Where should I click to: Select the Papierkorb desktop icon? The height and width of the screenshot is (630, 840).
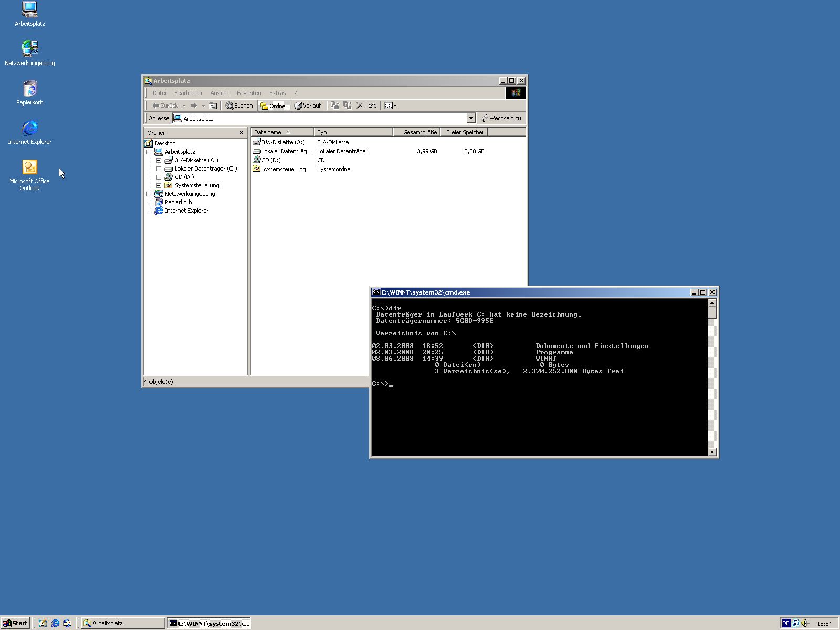(29, 92)
